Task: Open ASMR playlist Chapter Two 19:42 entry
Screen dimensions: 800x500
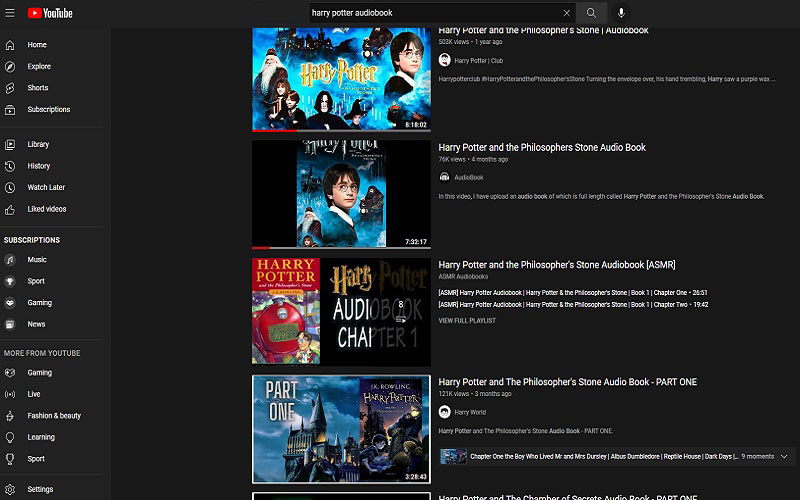Action: (573, 305)
